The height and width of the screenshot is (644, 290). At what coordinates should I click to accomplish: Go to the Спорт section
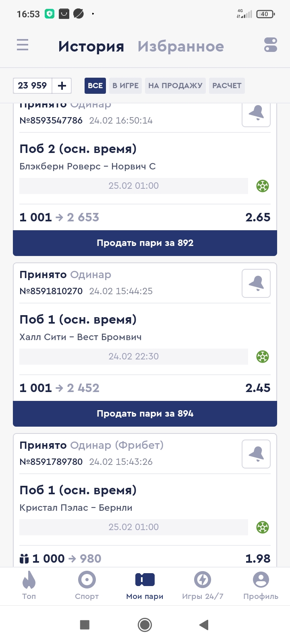coord(87,585)
